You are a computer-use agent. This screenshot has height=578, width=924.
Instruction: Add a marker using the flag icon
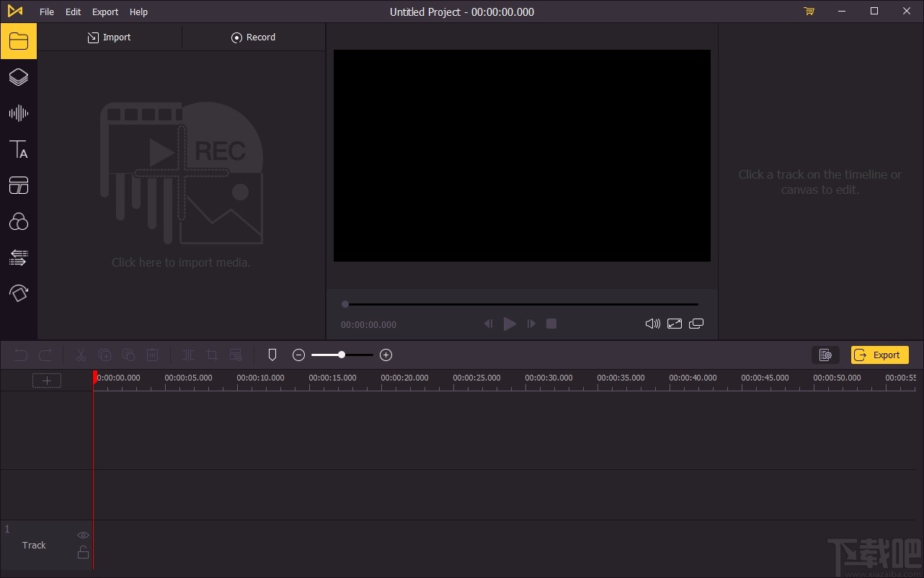pos(272,355)
